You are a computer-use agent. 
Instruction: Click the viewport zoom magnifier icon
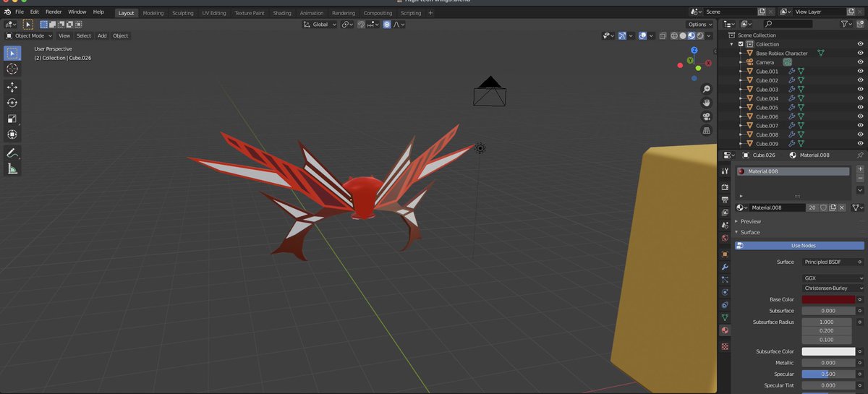pos(707,89)
